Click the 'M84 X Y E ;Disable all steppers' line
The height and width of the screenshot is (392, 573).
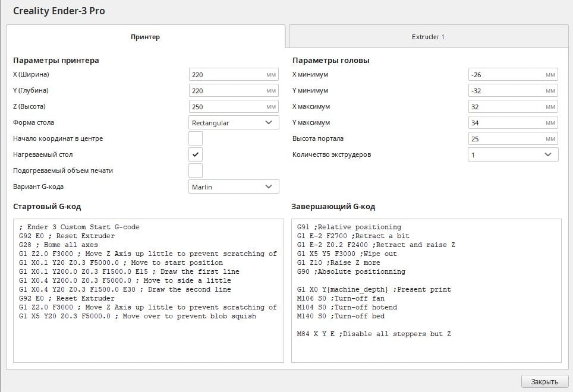pyautogui.click(x=374, y=334)
